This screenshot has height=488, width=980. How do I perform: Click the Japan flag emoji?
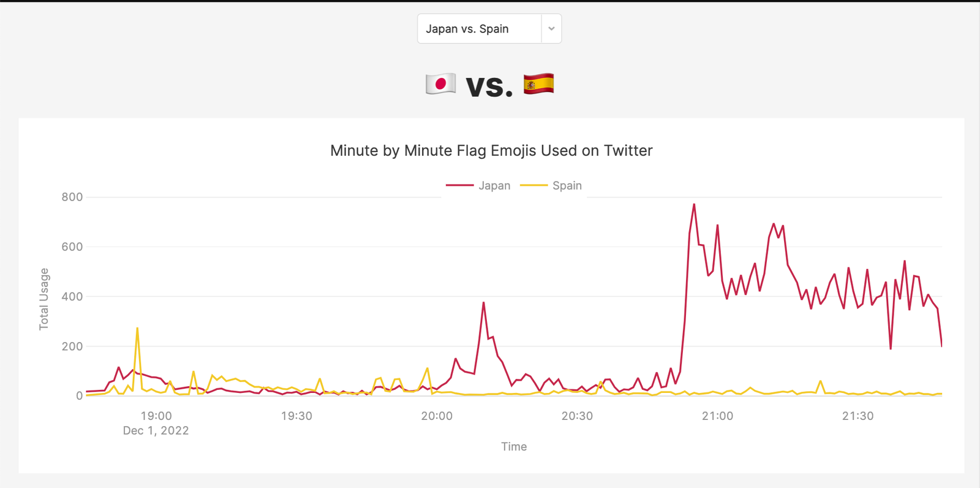(x=440, y=84)
